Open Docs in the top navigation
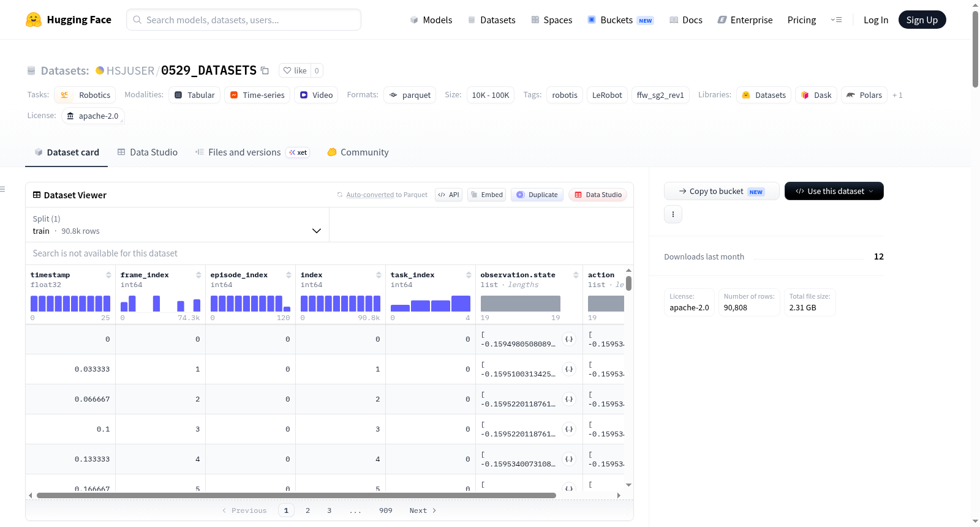 (686, 20)
